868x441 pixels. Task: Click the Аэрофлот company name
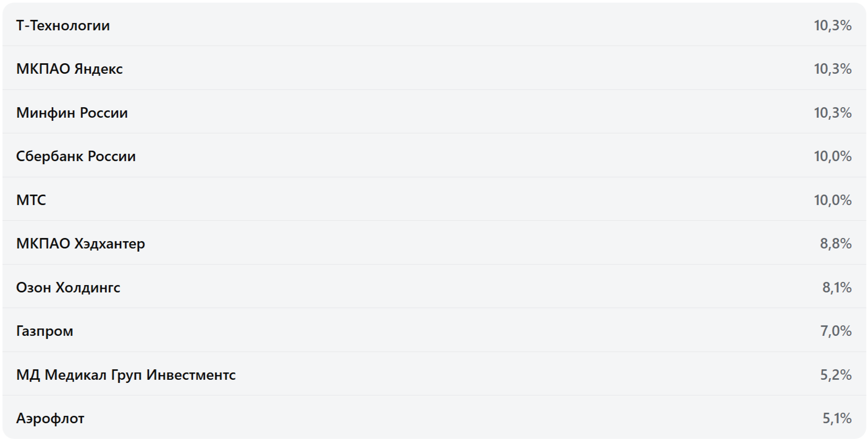tap(50, 419)
